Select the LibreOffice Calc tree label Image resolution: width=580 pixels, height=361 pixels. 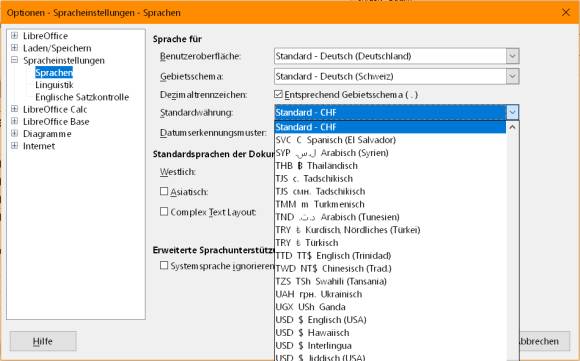[x=55, y=109]
